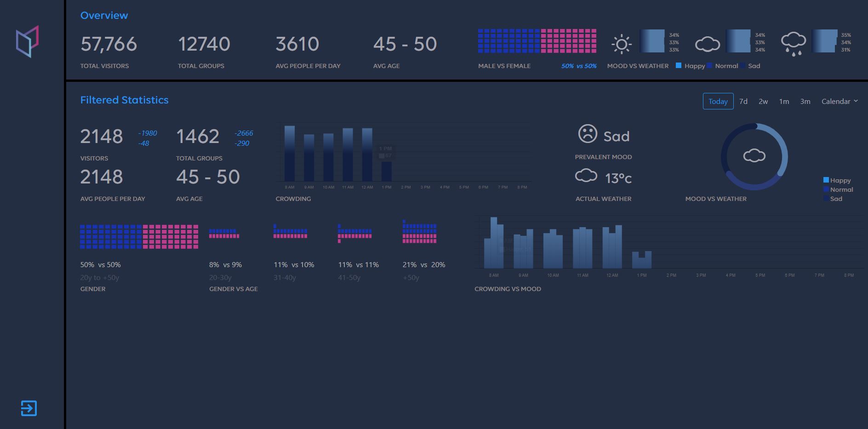Click the 57,766 total visitors value

(108, 44)
